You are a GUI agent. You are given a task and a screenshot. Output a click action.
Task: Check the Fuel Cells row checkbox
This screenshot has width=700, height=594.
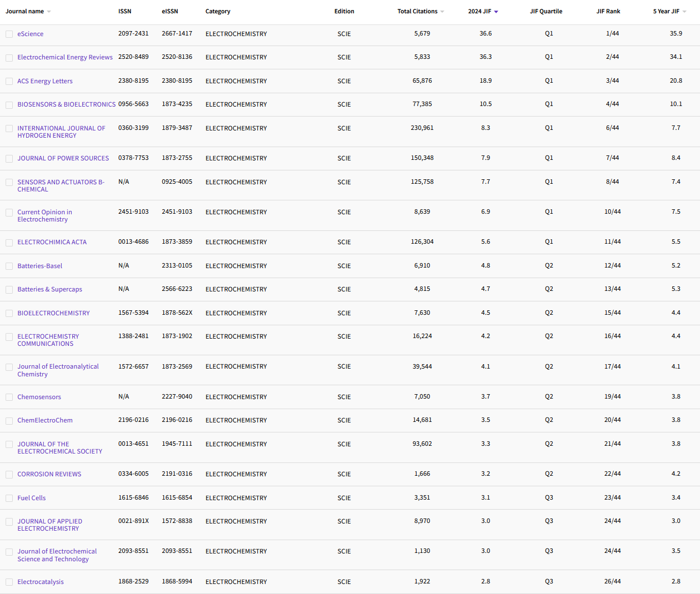9,499
